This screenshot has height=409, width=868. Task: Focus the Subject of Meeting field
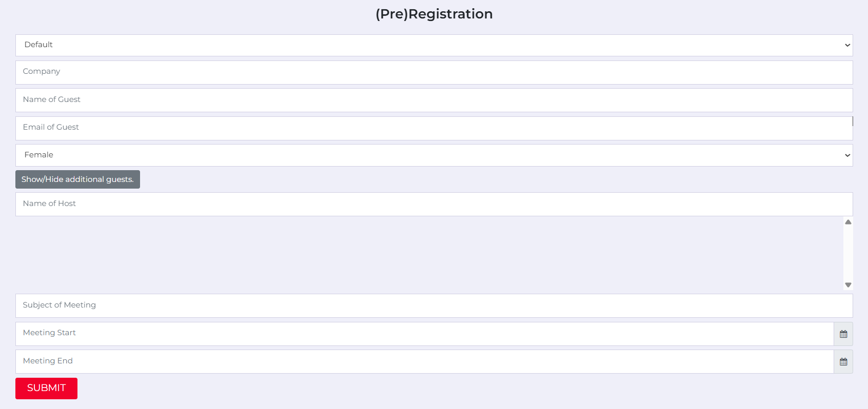pyautogui.click(x=434, y=305)
